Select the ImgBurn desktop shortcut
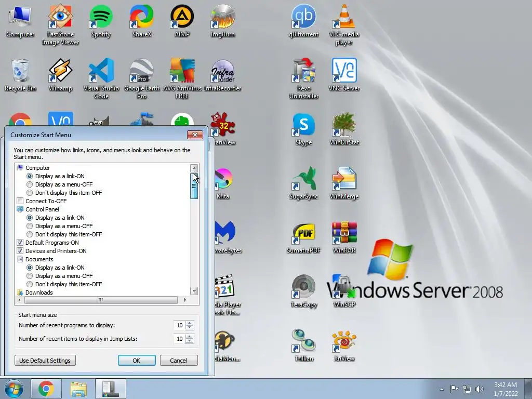 pyautogui.click(x=222, y=21)
